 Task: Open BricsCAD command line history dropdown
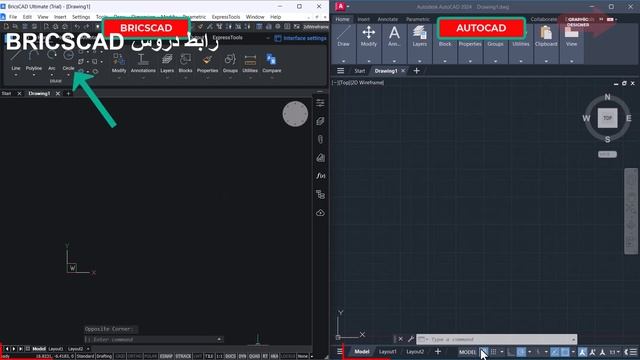click(219, 339)
